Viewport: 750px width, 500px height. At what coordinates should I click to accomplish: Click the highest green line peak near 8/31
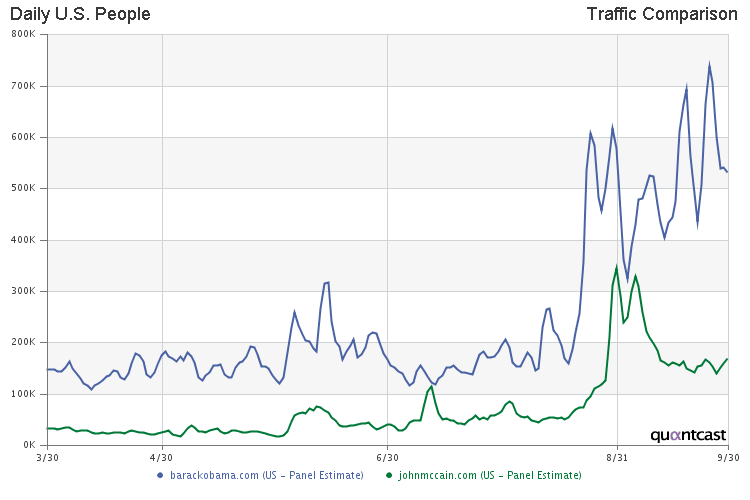[x=617, y=266]
